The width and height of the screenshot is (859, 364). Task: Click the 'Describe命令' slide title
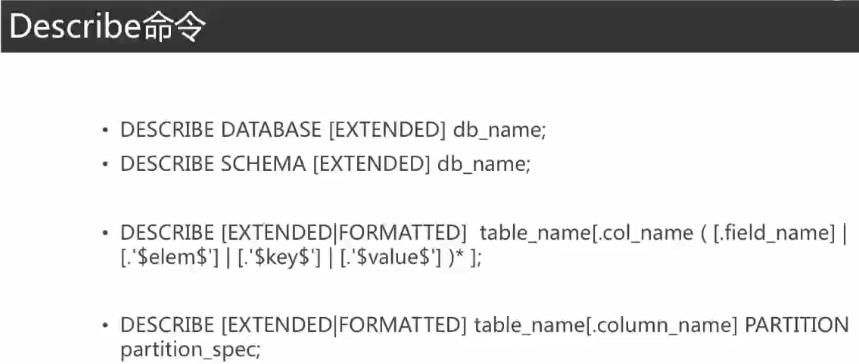(108, 27)
